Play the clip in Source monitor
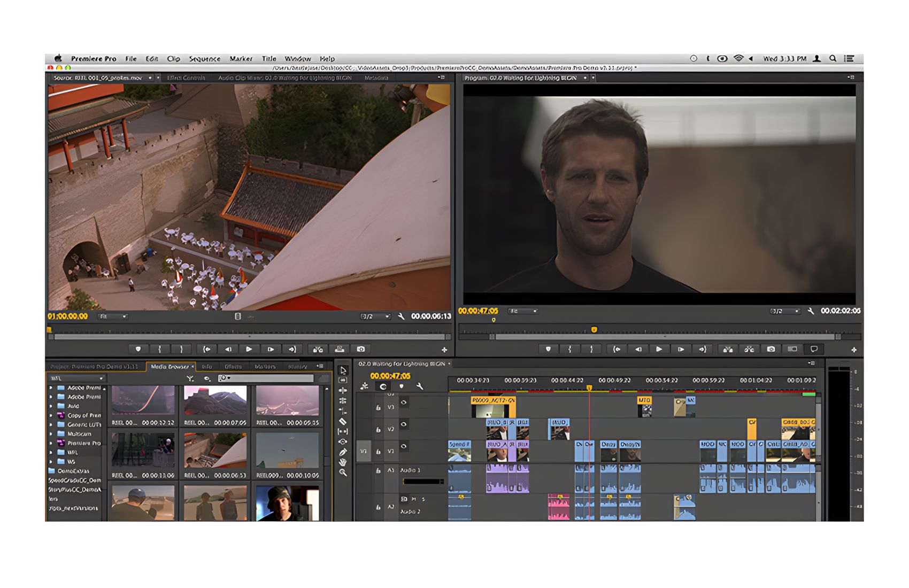Screen dimensions: 909x588 tap(249, 349)
